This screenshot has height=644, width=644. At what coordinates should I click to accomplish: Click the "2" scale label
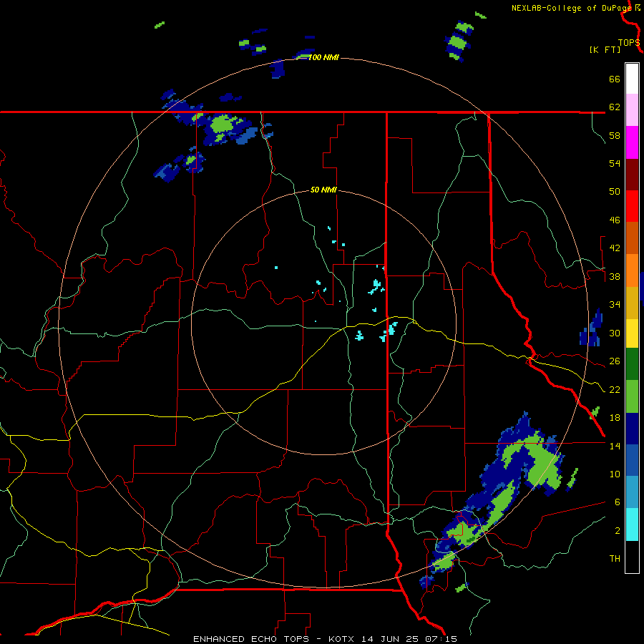coord(618,531)
